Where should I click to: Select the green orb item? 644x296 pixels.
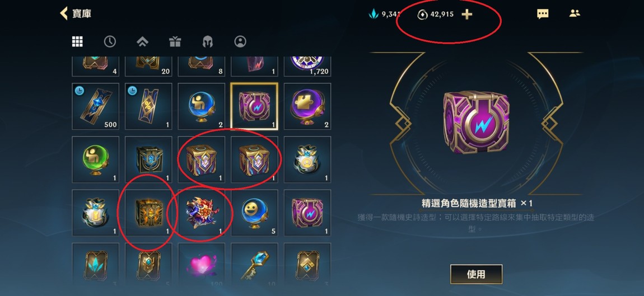tap(95, 159)
